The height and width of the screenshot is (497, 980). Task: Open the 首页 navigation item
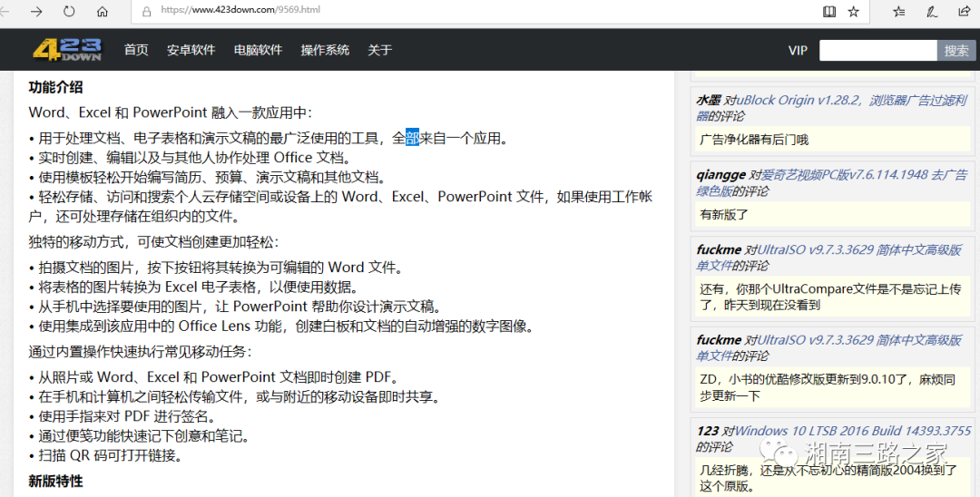click(x=136, y=50)
